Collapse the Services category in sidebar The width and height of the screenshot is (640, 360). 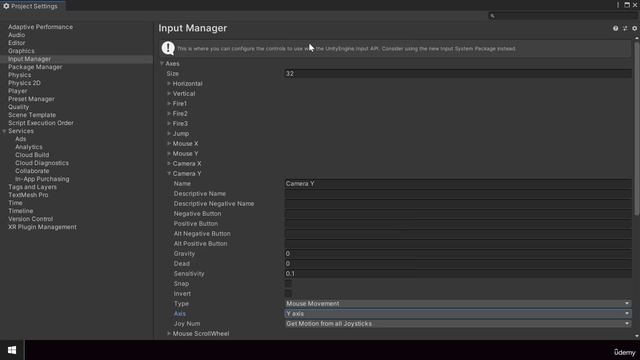click(x=4, y=131)
